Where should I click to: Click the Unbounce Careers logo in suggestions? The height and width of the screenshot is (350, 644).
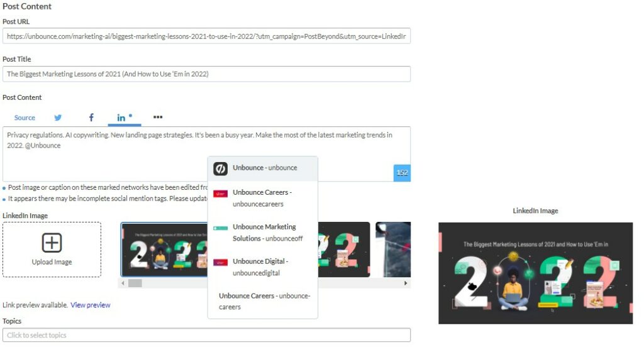tap(221, 194)
